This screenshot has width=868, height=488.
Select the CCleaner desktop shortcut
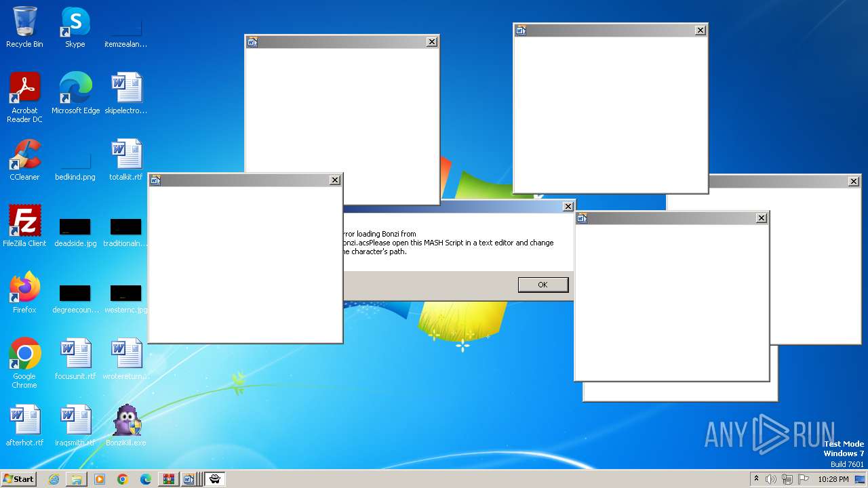[24, 160]
